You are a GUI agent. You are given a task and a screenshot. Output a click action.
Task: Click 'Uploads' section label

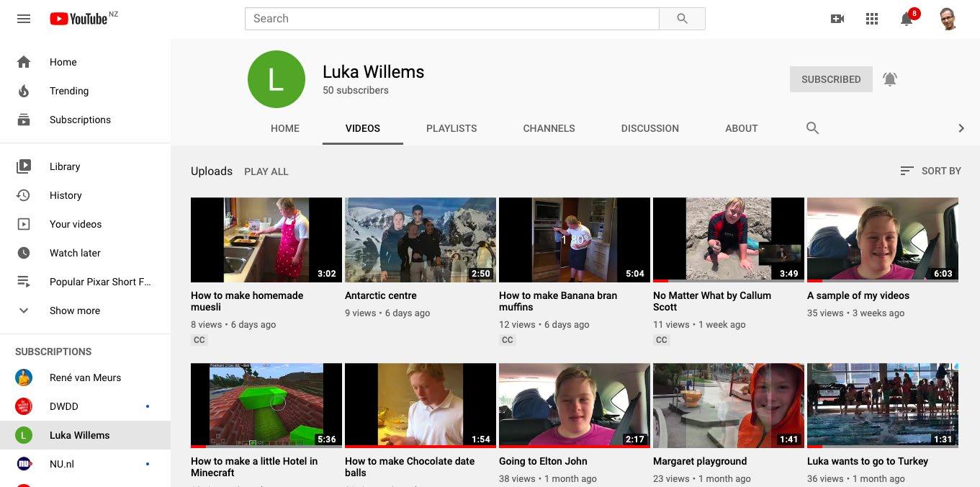pyautogui.click(x=212, y=171)
